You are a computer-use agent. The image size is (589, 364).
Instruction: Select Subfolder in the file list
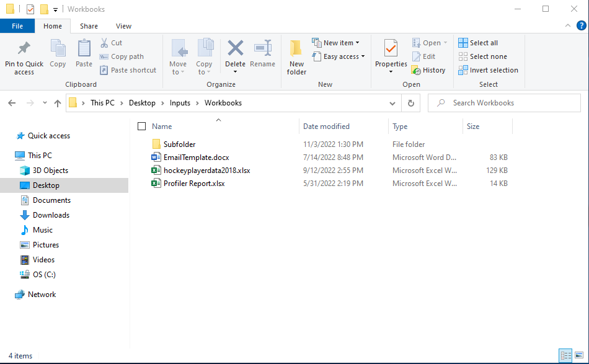(x=179, y=144)
